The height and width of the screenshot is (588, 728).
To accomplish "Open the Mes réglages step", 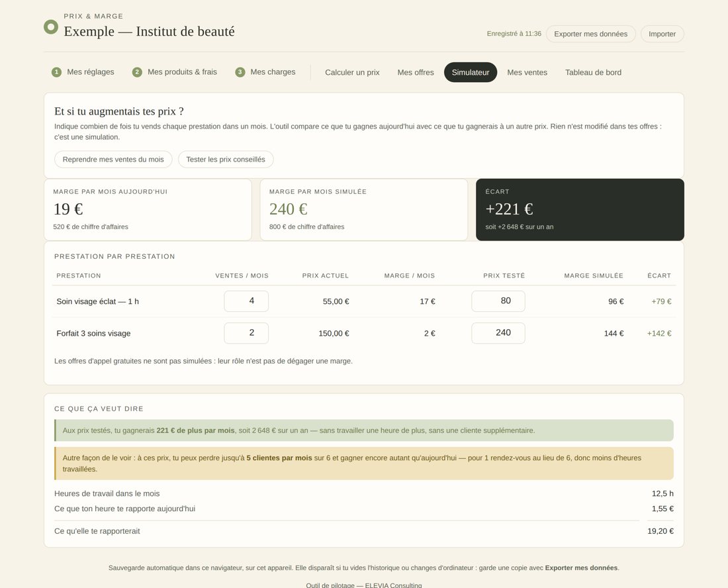I will [x=83, y=72].
